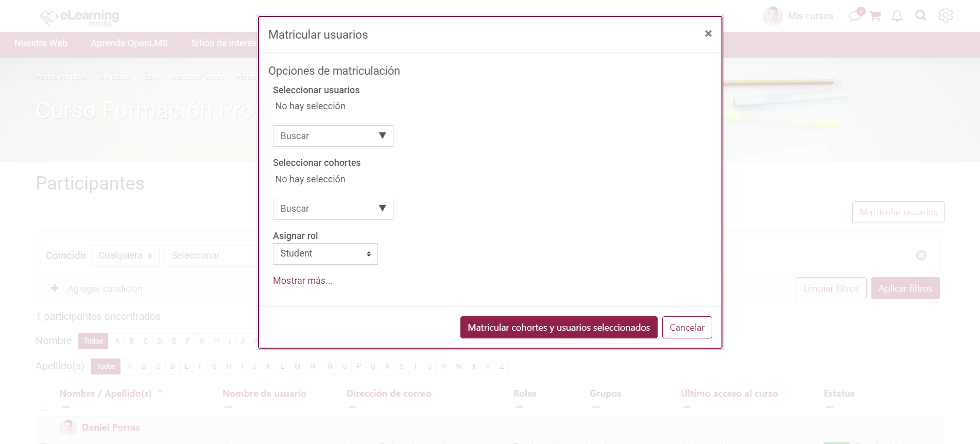
Task: Click the eLearning media logo
Action: (x=79, y=17)
